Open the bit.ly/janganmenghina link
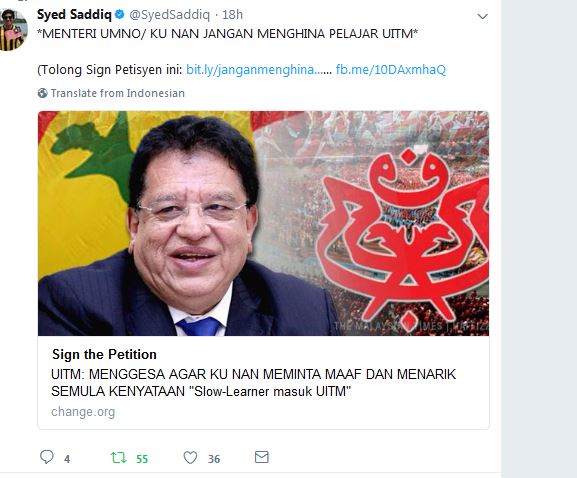 pyautogui.click(x=259, y=70)
